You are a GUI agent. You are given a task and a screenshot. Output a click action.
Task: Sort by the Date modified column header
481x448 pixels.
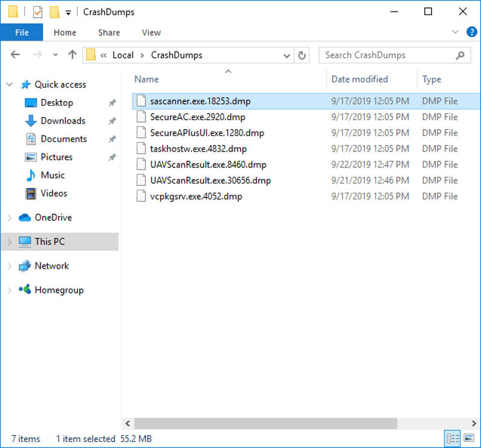pyautogui.click(x=360, y=79)
